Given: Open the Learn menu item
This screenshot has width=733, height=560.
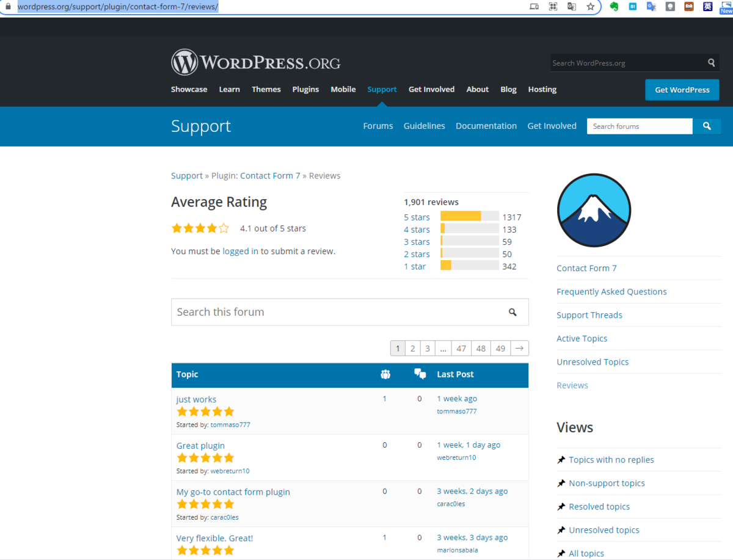Looking at the screenshot, I should click(229, 89).
